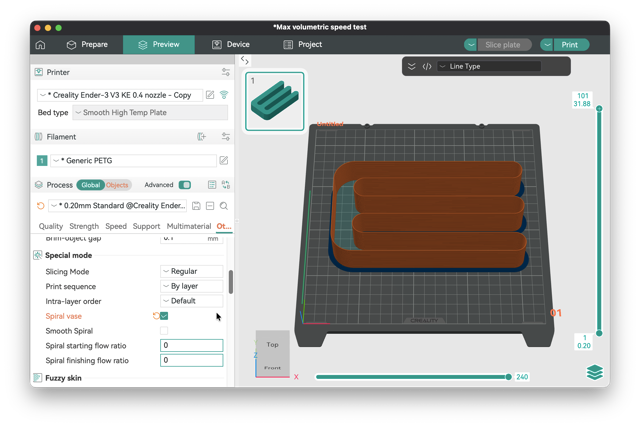This screenshot has height=427, width=640.
Task: Click the settings panel scrollbar
Action: tap(231, 282)
